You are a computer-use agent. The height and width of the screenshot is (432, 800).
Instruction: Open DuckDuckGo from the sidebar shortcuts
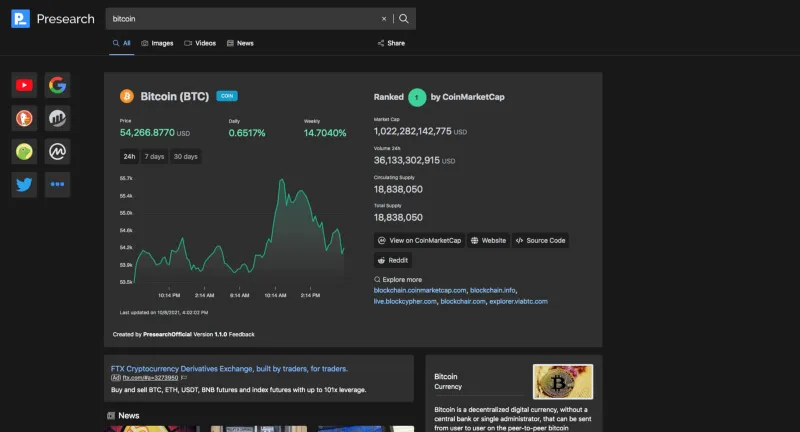pyautogui.click(x=24, y=118)
